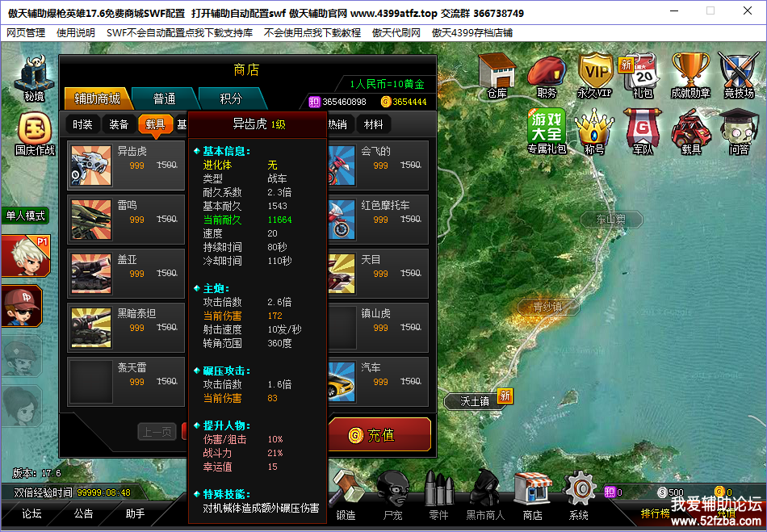Open the 竞技场 arena icon

click(x=739, y=76)
